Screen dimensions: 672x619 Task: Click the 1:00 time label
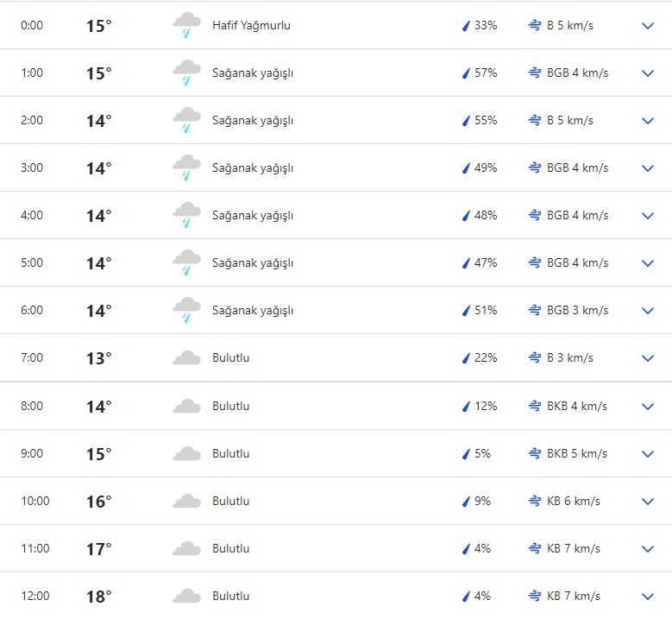(32, 73)
